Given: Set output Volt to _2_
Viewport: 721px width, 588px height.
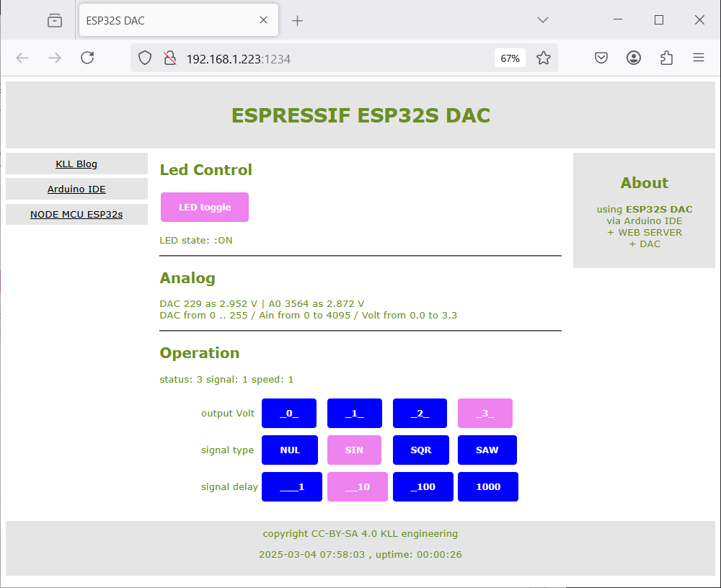Looking at the screenshot, I should (x=420, y=414).
